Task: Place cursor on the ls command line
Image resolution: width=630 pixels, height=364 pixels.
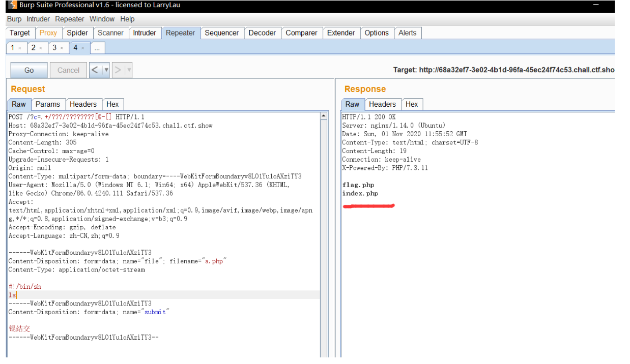Action: pos(12,295)
